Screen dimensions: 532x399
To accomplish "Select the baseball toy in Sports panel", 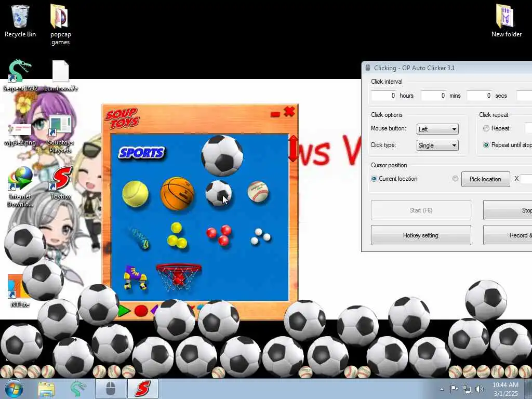I will click(x=258, y=192).
